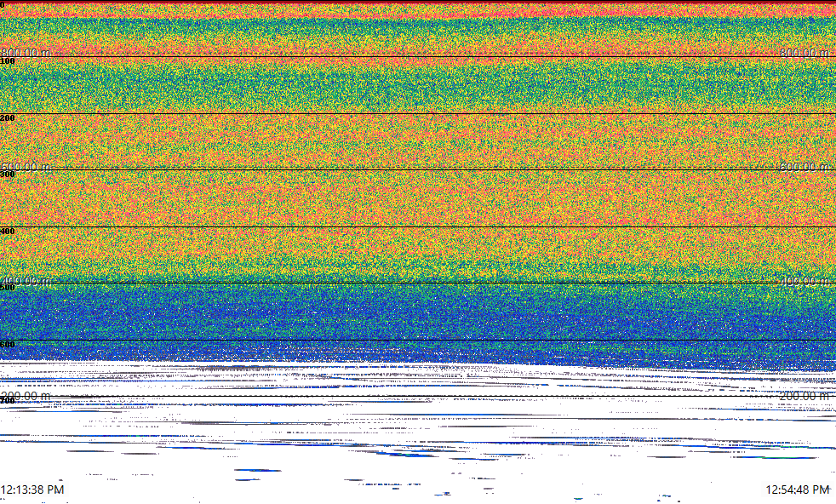Pick the left-side 400.00 m range label
Screen dimensions: 836x504
coord(26,281)
